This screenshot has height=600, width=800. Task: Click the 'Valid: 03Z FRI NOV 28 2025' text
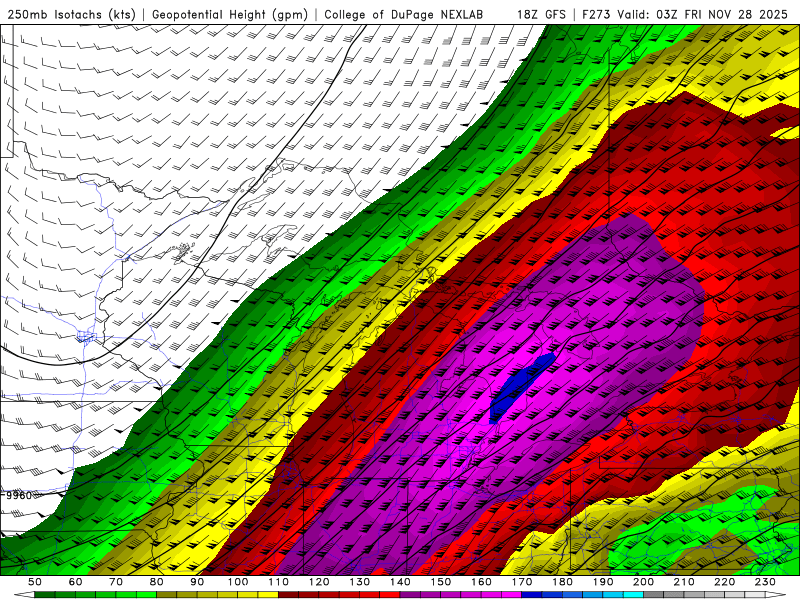tap(703, 15)
